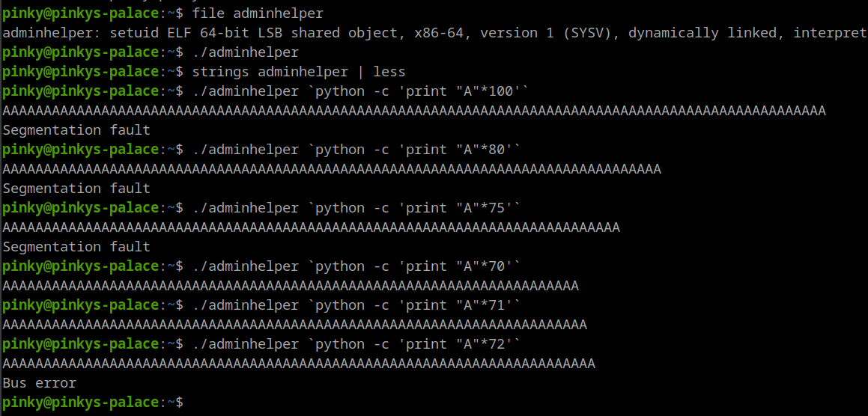Click the Segmentation fault below the *80 output
Screen dimensions: 868x416
[76, 189]
